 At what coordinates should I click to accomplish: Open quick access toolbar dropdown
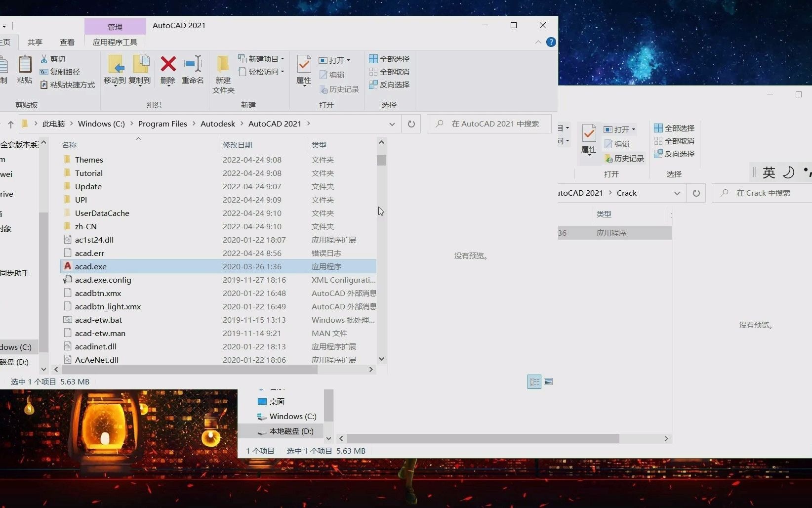pyautogui.click(x=3, y=25)
